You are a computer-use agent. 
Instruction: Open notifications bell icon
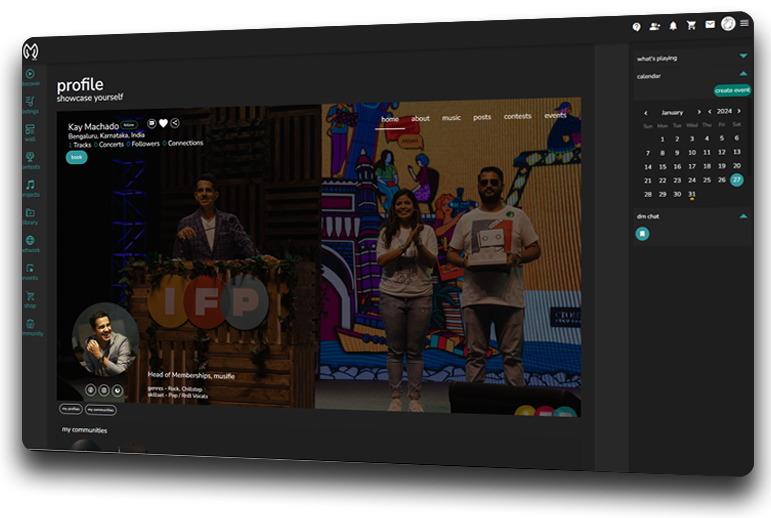tap(673, 25)
